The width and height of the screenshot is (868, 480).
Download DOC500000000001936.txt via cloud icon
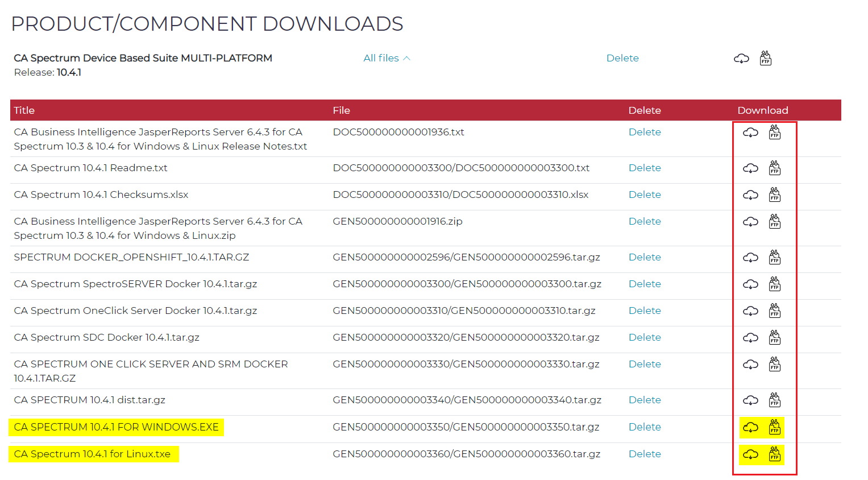(x=750, y=133)
